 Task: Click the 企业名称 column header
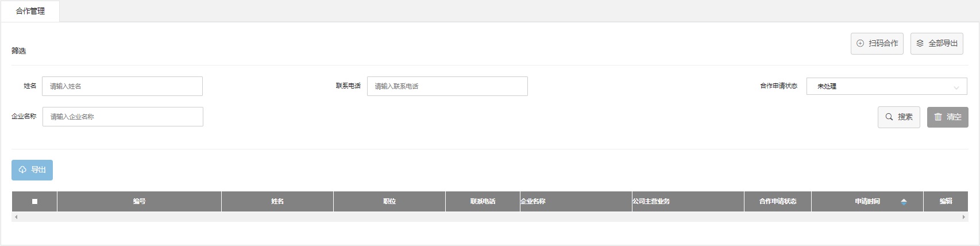click(x=533, y=202)
